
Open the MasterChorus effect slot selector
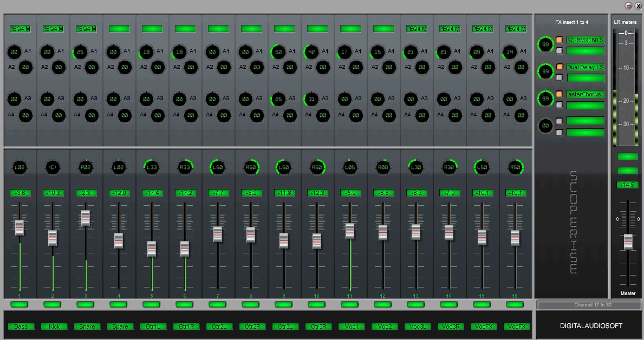pyautogui.click(x=586, y=94)
